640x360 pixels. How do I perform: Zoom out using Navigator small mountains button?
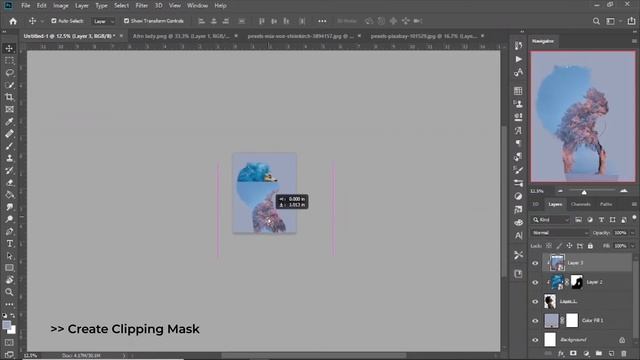point(560,191)
